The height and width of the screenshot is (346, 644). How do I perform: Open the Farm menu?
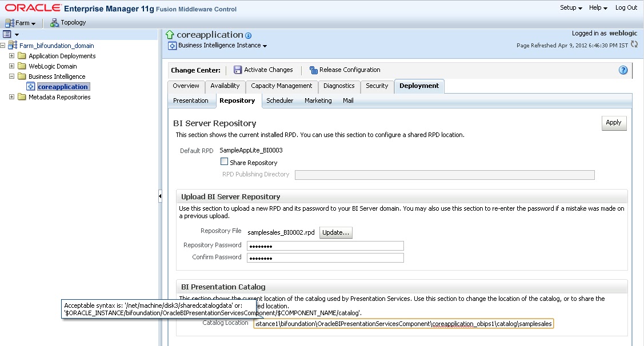point(21,22)
